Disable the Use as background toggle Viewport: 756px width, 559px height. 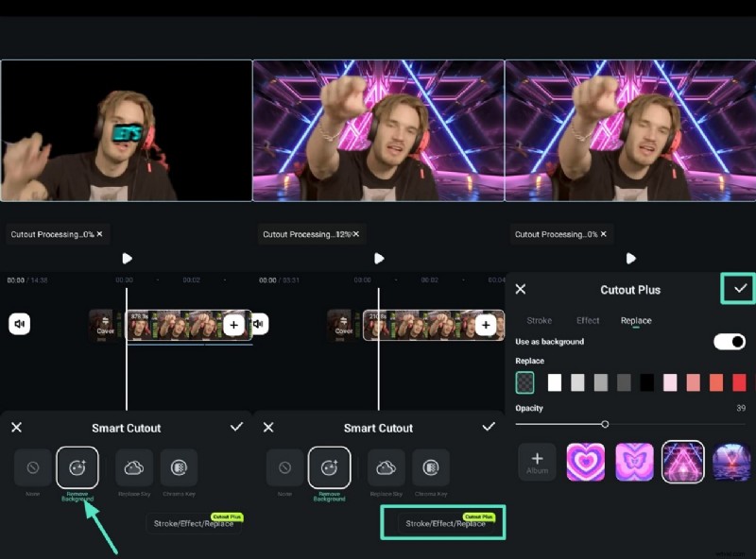tap(729, 342)
